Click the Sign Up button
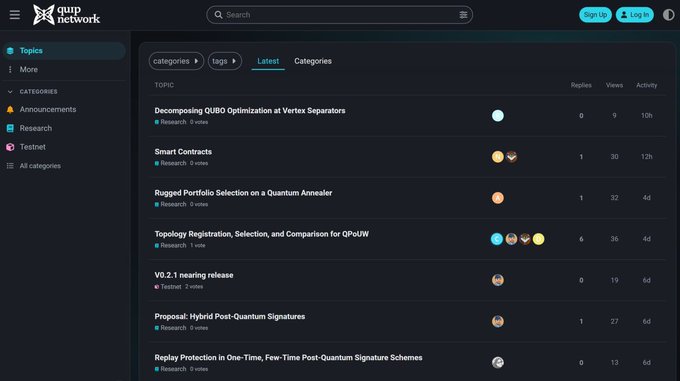 (595, 15)
